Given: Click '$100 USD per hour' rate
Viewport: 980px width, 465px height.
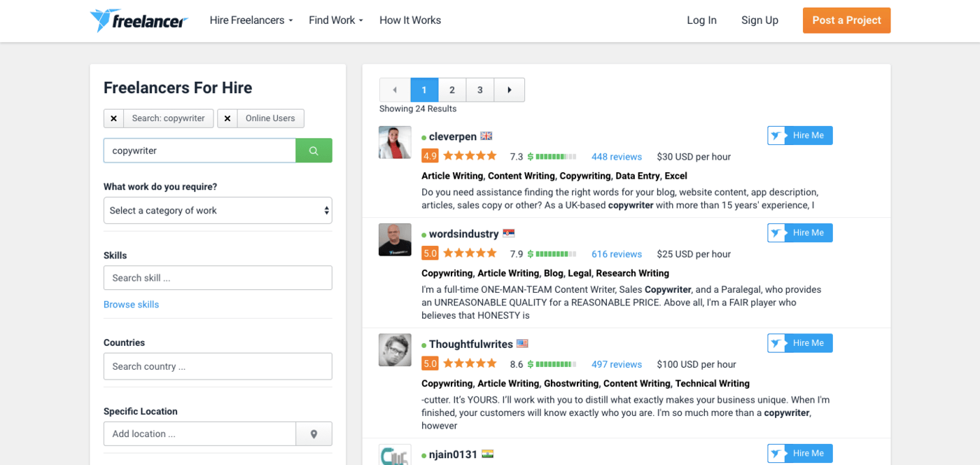Looking at the screenshot, I should tap(696, 364).
